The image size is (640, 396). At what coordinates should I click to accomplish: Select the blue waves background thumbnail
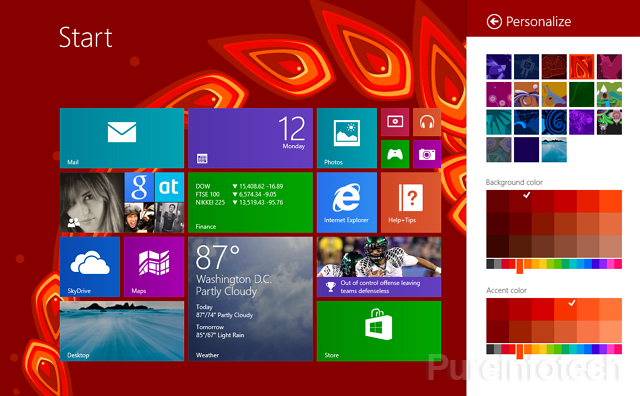click(526, 122)
